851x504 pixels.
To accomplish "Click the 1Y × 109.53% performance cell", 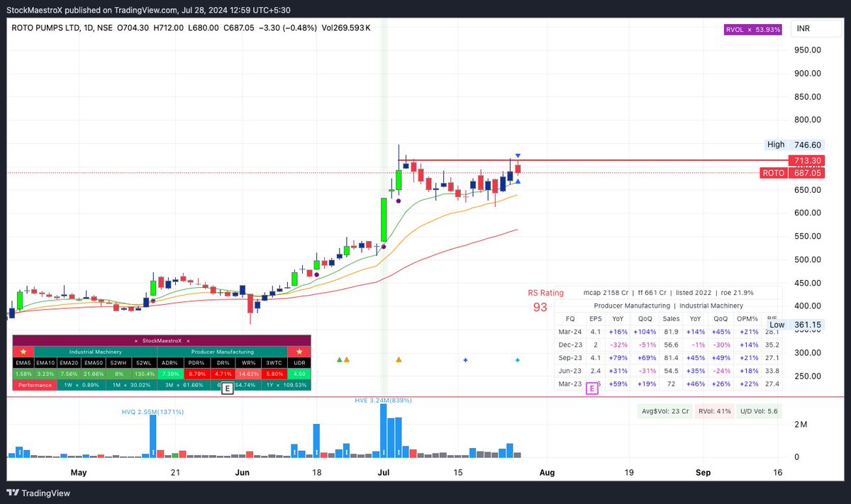I will coord(287,384).
